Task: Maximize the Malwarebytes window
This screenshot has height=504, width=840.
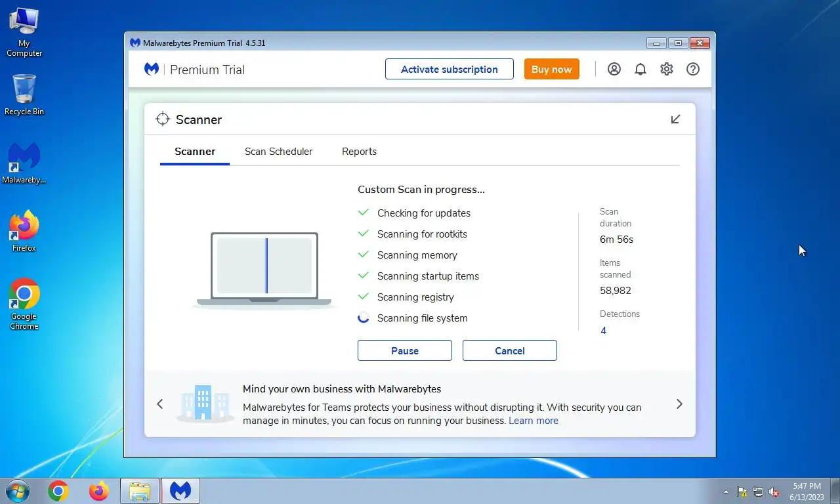Action: coord(678,43)
